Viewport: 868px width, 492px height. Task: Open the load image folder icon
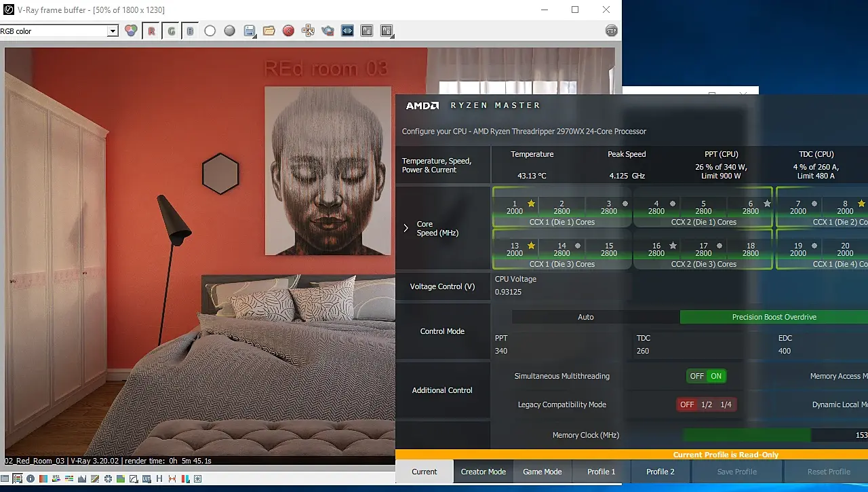coord(269,31)
